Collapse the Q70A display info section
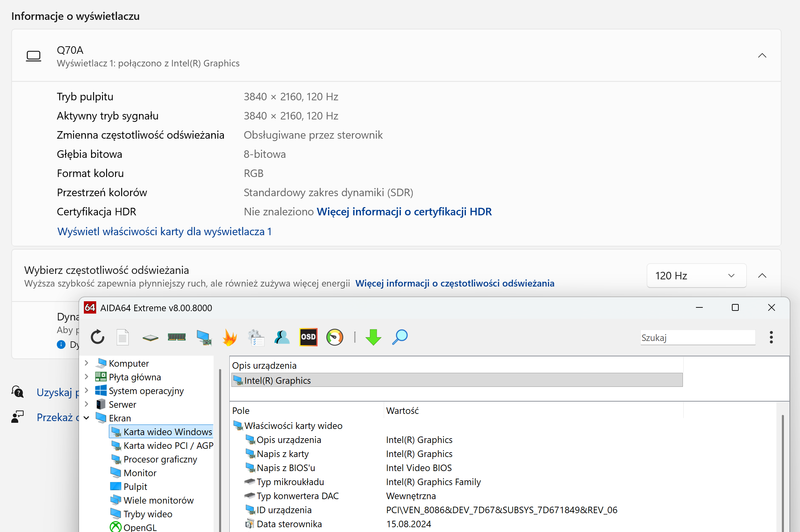The image size is (800, 532). pos(762,55)
